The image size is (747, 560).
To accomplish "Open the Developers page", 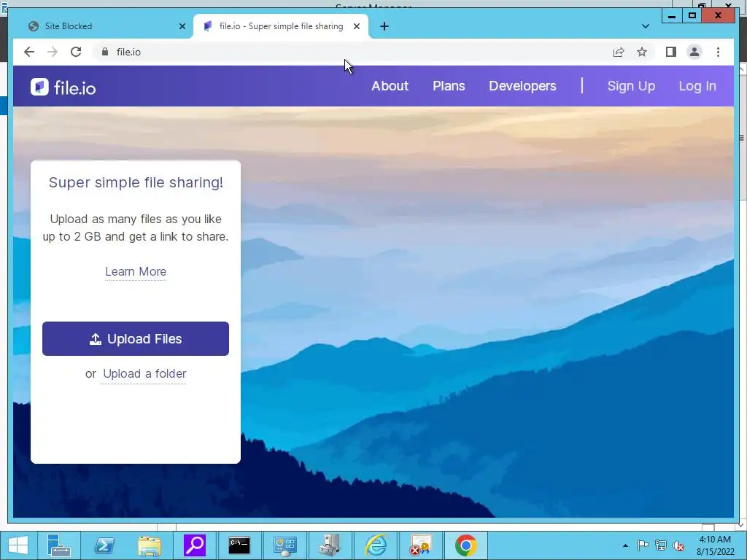I will (x=522, y=86).
